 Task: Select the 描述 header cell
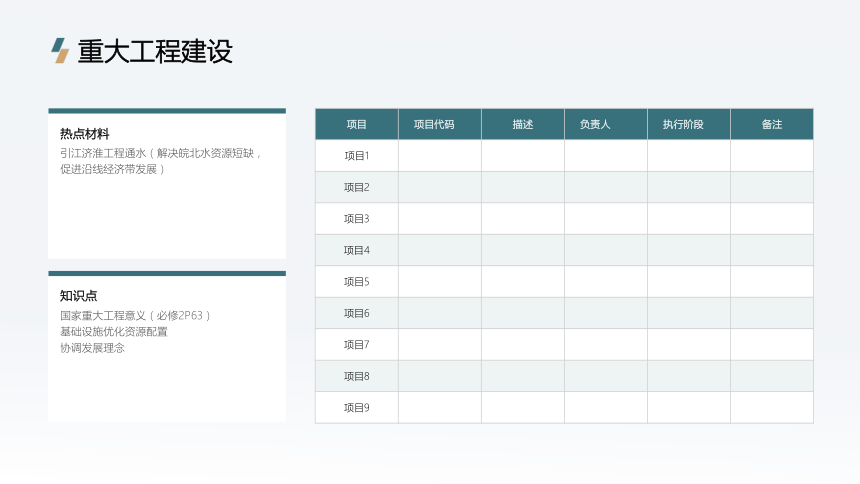click(x=523, y=125)
